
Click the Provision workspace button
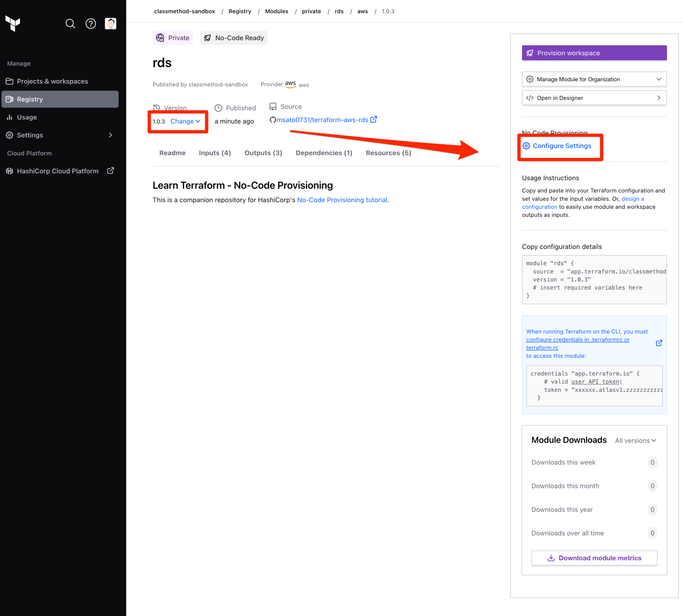[594, 53]
